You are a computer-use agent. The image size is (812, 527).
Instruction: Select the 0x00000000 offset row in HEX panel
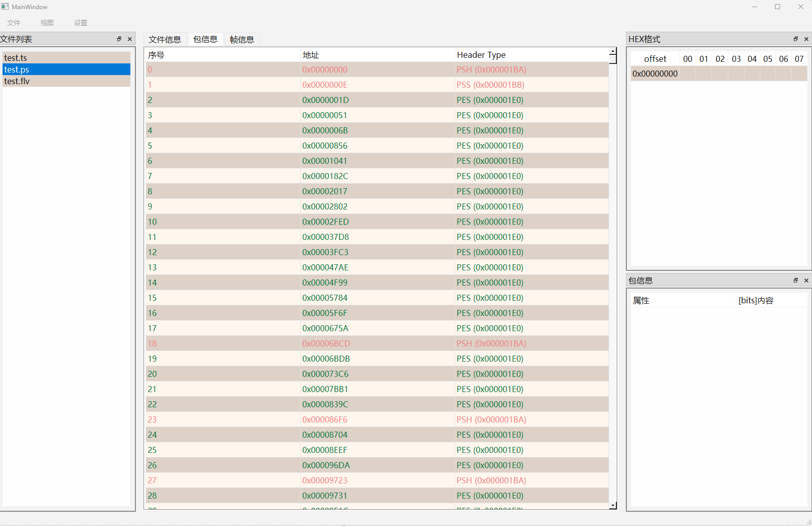point(719,74)
